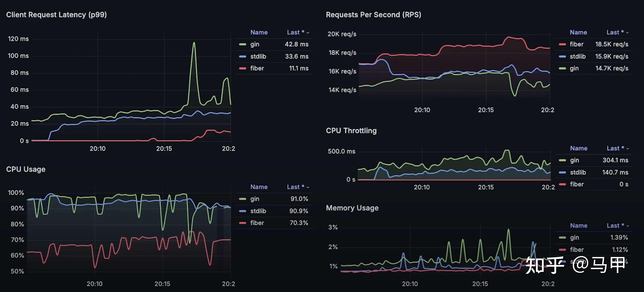Click gin color swatch in Memory Usage legend
This screenshot has height=292, width=644.
[562, 238]
